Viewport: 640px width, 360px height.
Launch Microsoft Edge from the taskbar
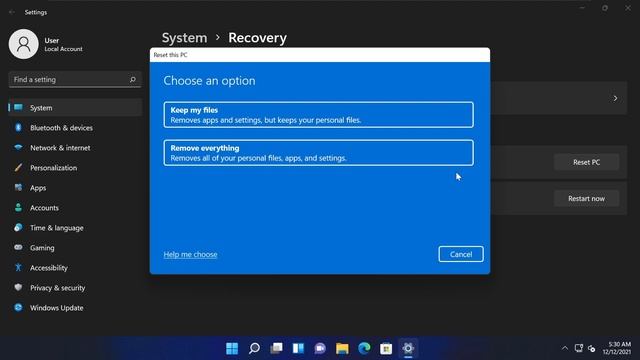[x=364, y=348]
